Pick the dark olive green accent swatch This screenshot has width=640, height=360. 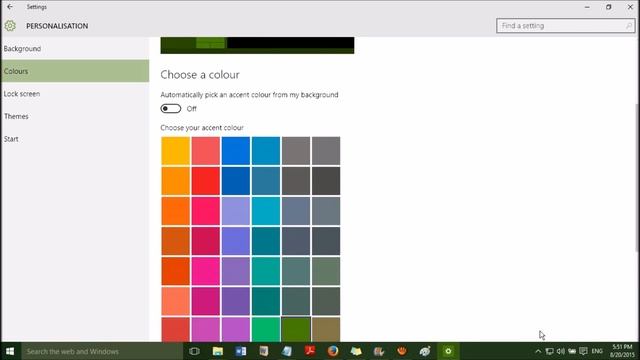coord(296,329)
